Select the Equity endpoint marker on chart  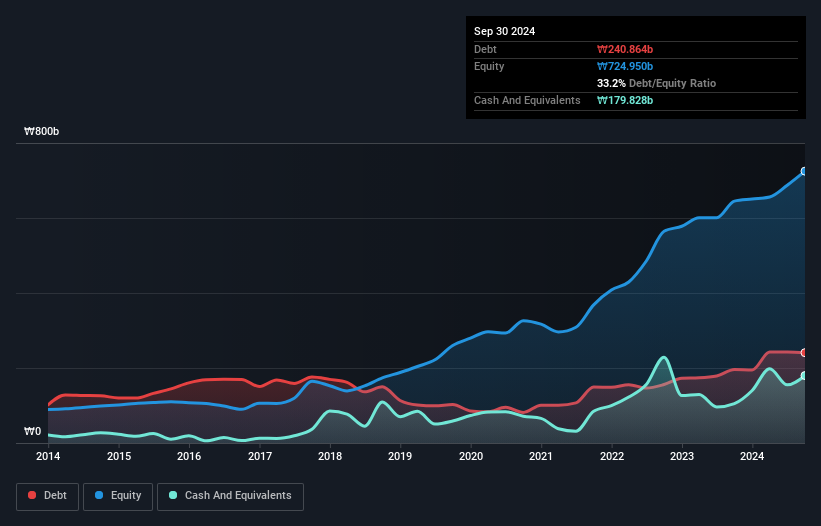[x=804, y=171]
